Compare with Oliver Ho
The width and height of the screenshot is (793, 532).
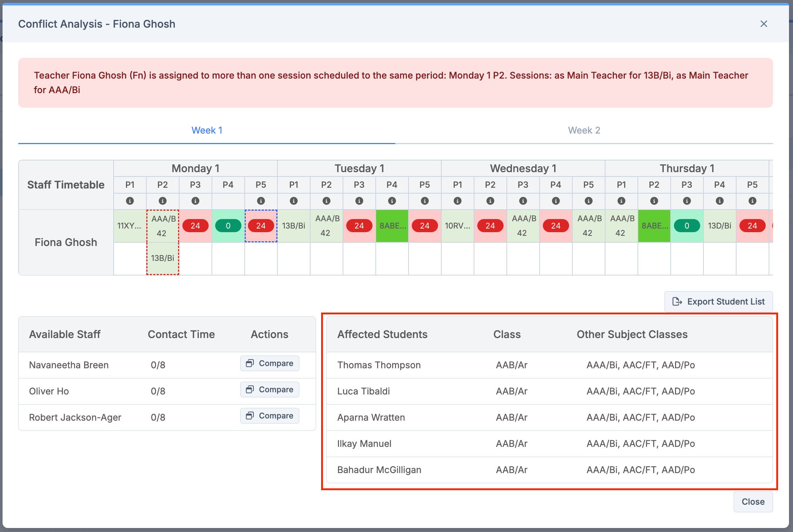coord(269,390)
